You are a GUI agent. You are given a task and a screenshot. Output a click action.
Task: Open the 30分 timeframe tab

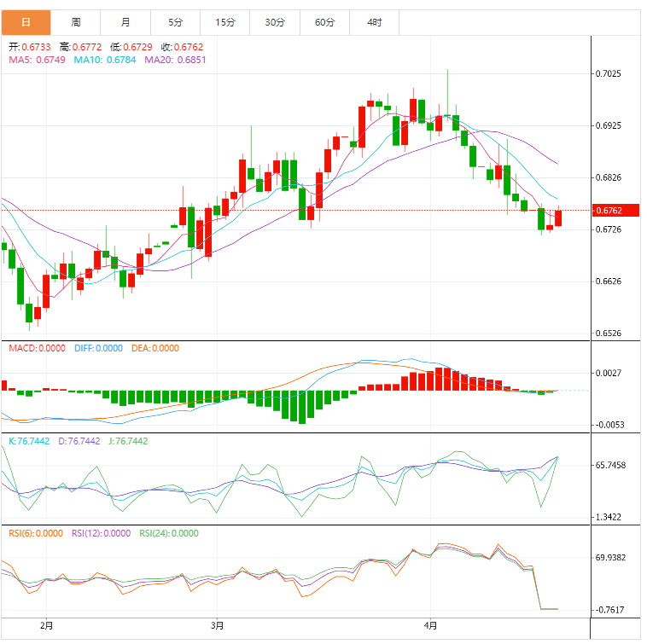275,22
